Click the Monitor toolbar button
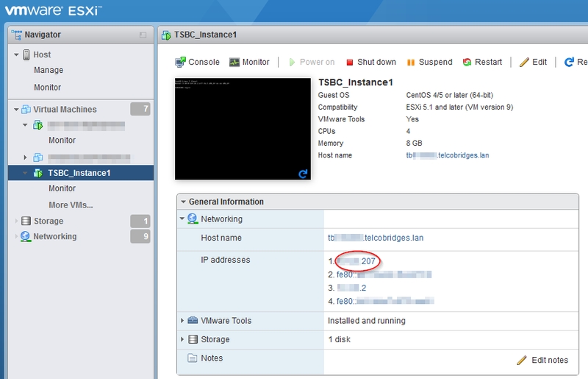This screenshot has width=588, height=379. tap(249, 63)
